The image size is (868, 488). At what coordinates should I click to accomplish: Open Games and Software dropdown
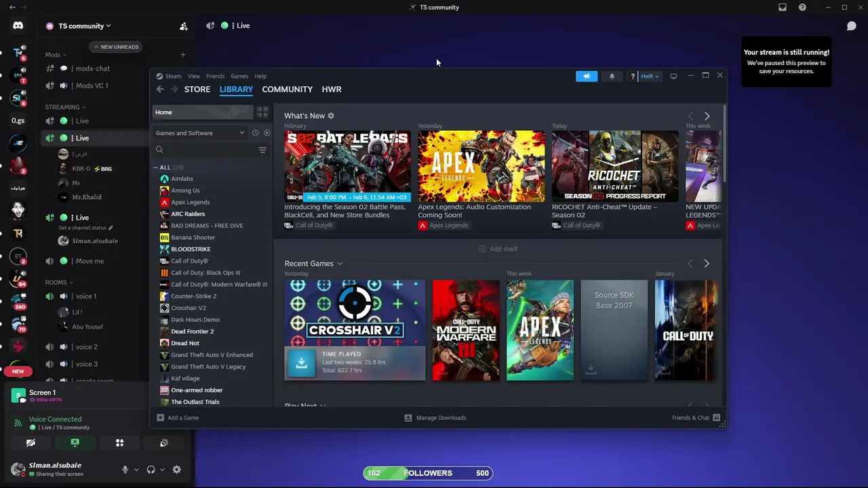[200, 133]
